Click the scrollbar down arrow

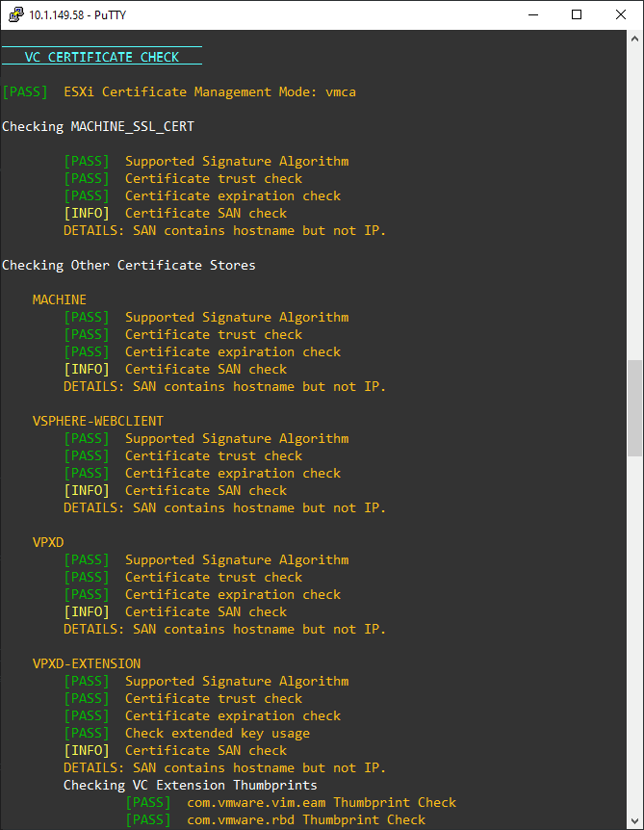[x=635, y=820]
